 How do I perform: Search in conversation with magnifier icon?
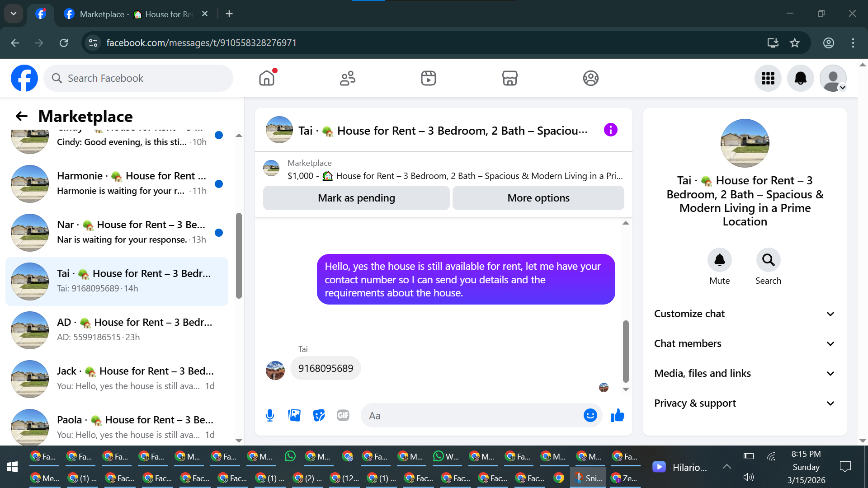click(768, 260)
